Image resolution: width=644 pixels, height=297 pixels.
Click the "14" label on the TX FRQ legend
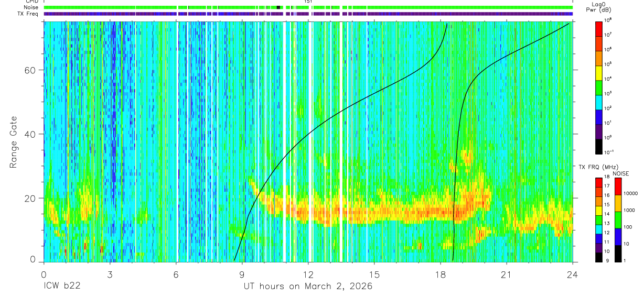607,214
